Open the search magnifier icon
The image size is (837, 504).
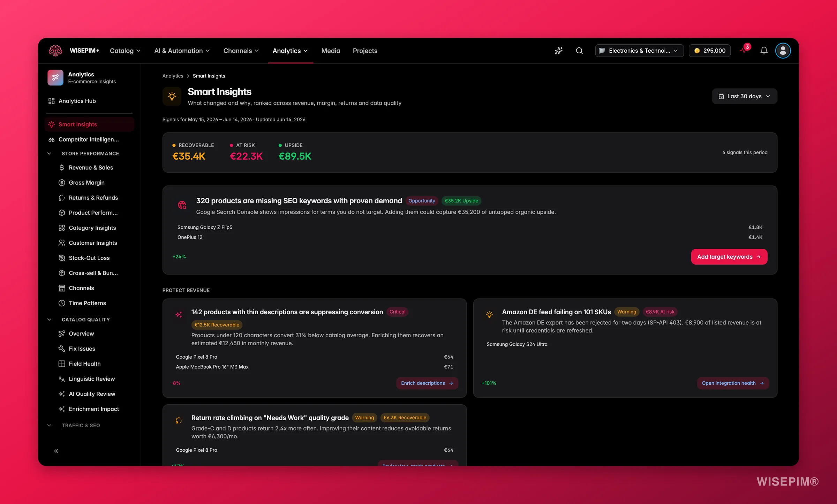point(579,51)
